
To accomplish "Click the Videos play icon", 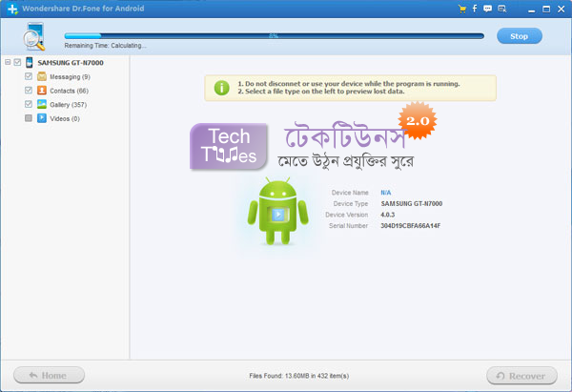I will [x=42, y=118].
